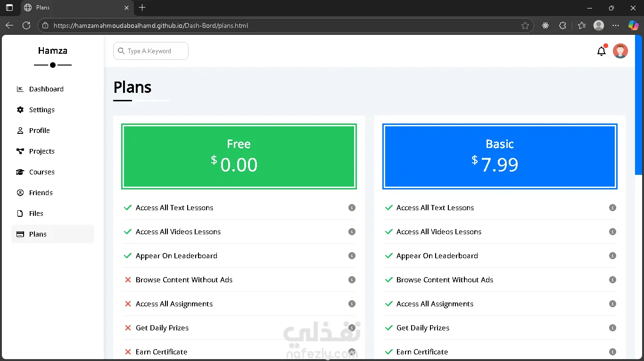Open the Copilot icon in the browser toolbar
This screenshot has height=361, width=644.
[x=633, y=25]
